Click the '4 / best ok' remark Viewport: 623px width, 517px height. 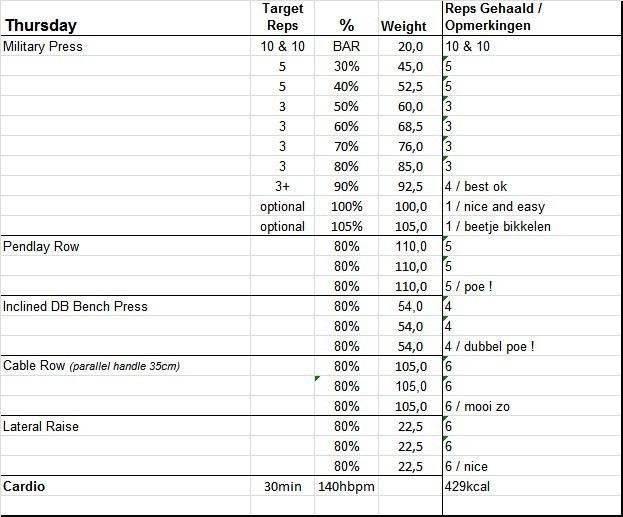(x=481, y=186)
